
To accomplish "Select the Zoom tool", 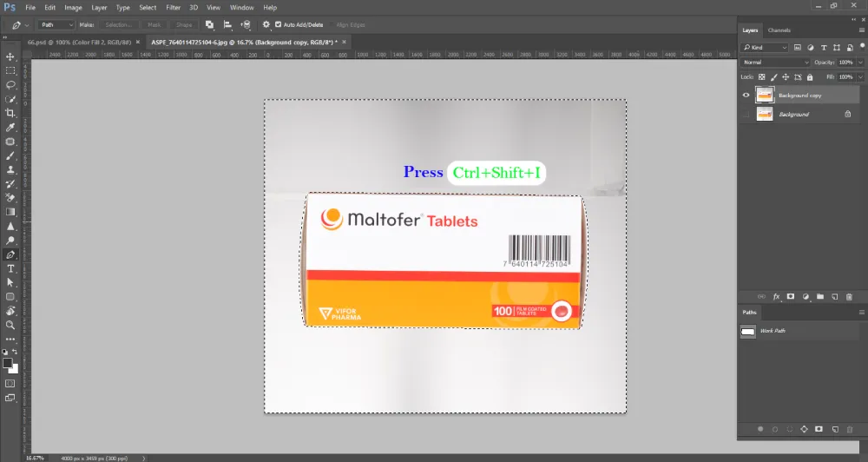I will (10, 325).
